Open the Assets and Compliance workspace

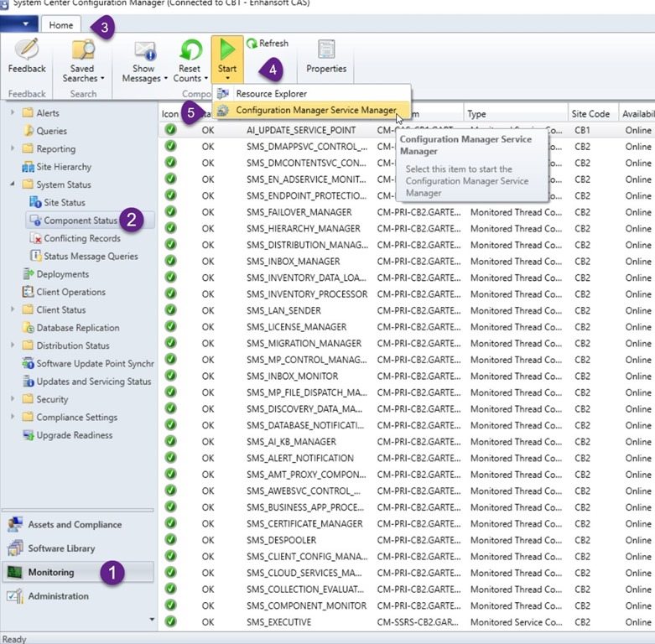click(x=75, y=524)
